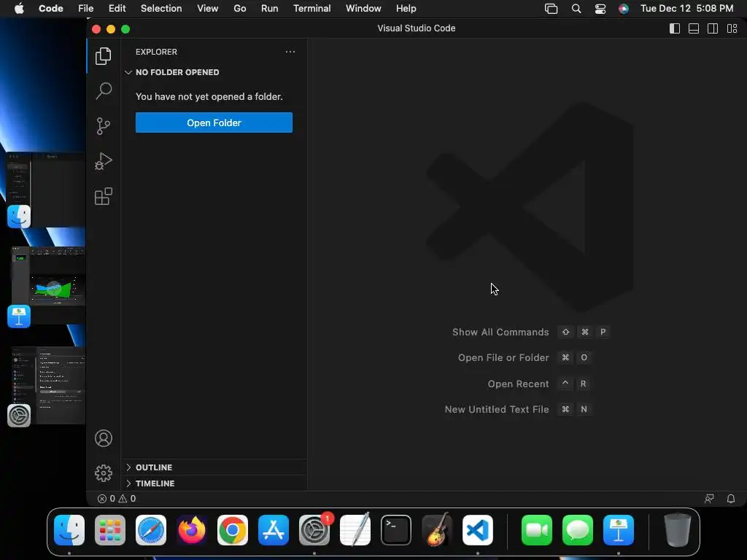Viewport: 747px width, 560px height.
Task: Open the Terminal menu
Action: click(x=312, y=9)
